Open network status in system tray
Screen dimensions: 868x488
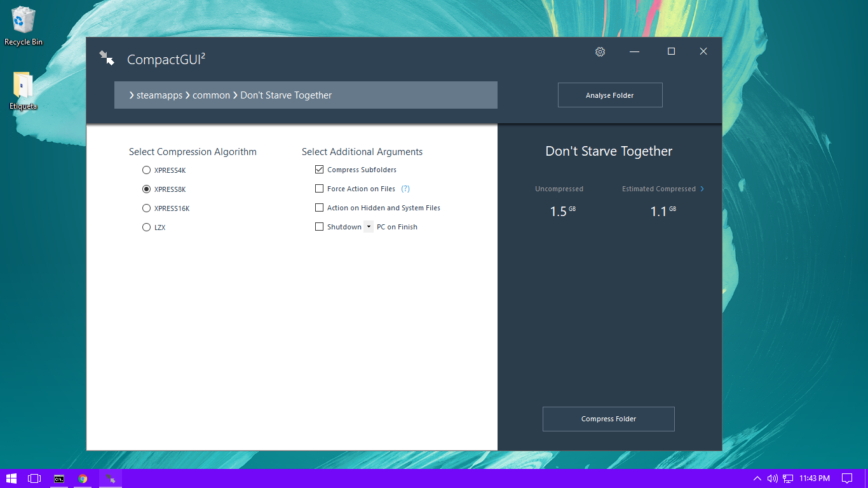click(788, 478)
